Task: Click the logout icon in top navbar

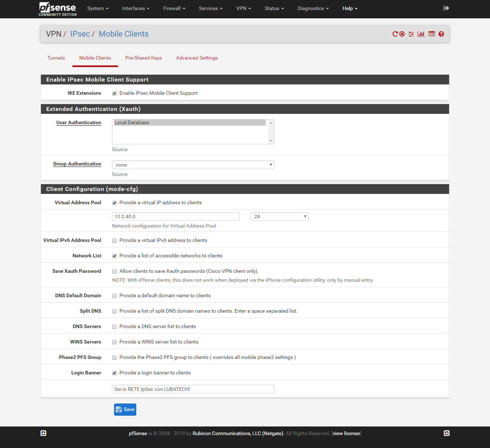Action: pyautogui.click(x=446, y=8)
